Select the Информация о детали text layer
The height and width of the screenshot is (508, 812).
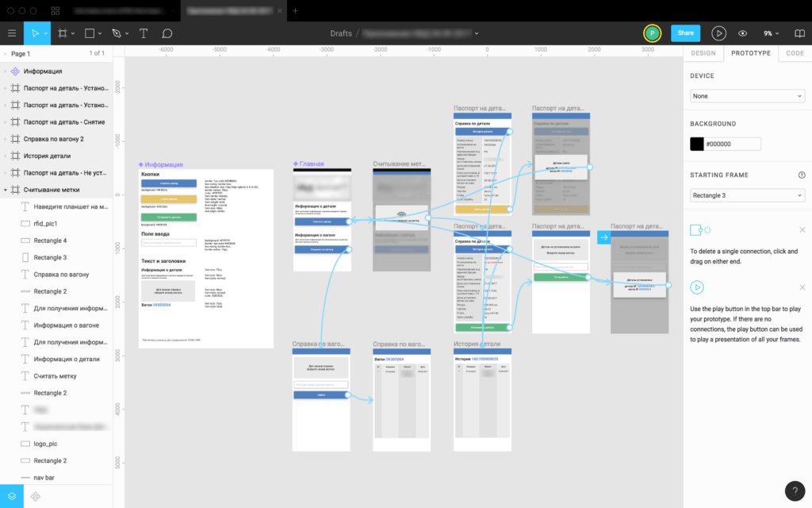tap(56, 359)
